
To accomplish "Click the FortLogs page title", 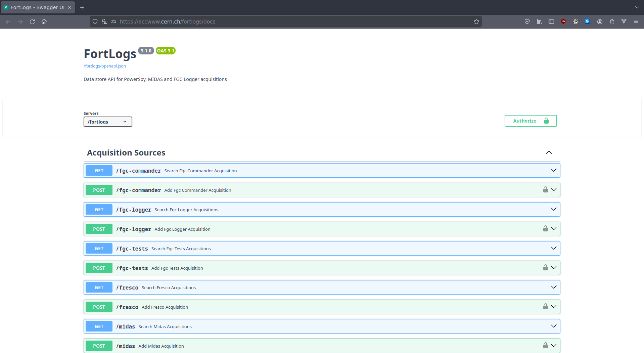I will [110, 54].
